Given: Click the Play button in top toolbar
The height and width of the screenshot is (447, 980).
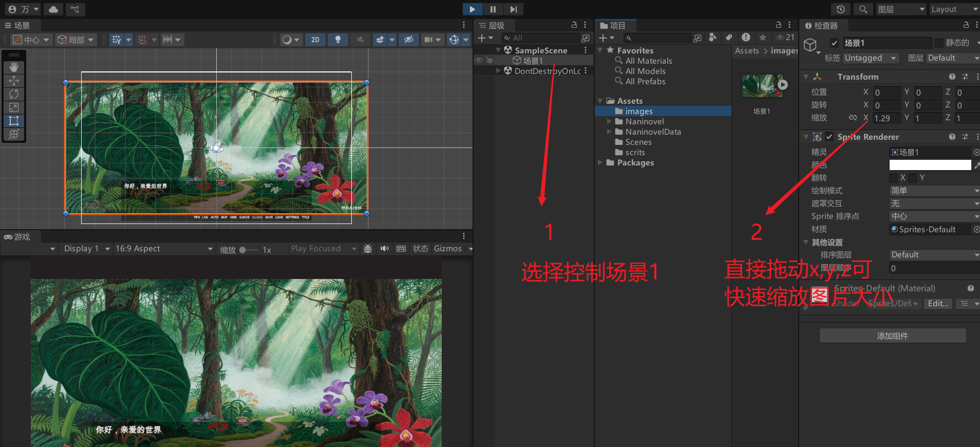Looking at the screenshot, I should (472, 9).
